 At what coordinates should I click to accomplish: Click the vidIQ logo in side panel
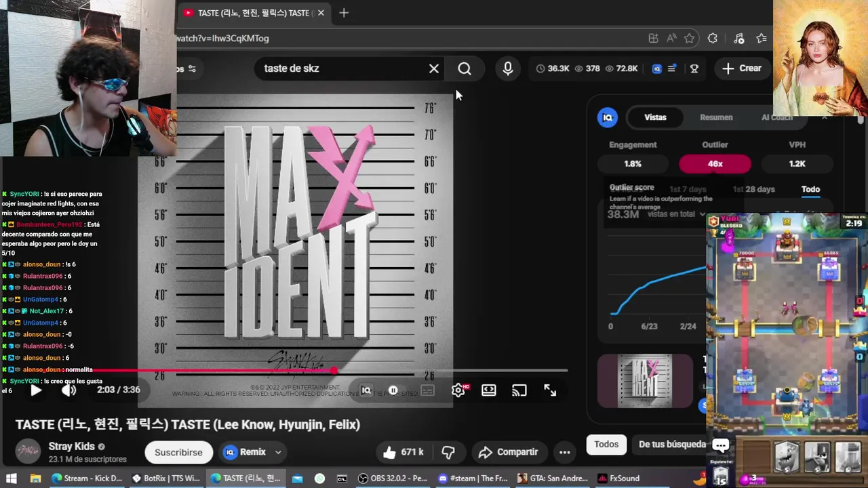click(608, 117)
